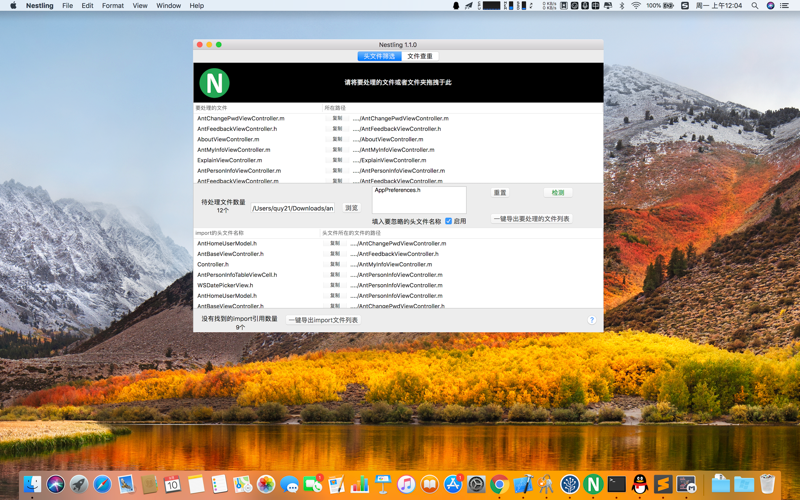
Task: Open Messages from the dock
Action: coord(289,484)
